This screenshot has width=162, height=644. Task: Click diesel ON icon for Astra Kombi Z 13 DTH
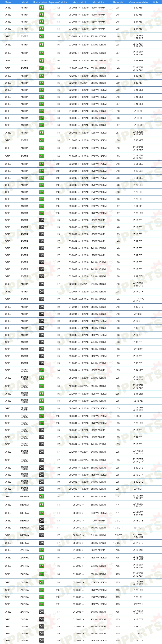(41, 430)
